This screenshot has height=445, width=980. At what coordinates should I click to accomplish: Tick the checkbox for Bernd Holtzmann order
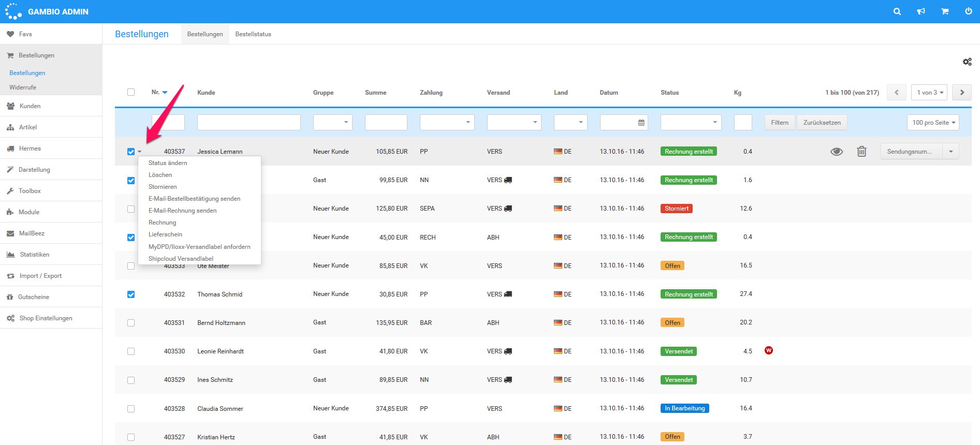click(131, 323)
